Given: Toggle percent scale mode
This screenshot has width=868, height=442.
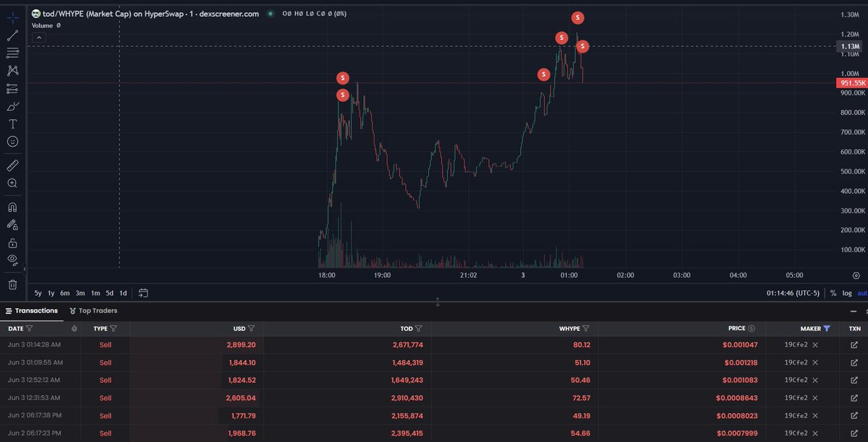Looking at the screenshot, I should pyautogui.click(x=833, y=293).
